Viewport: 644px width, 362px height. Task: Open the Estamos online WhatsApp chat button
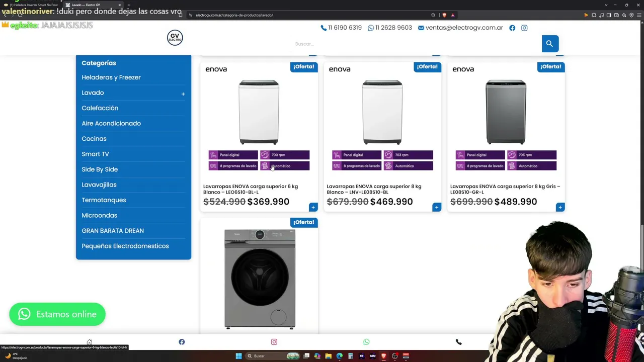coord(57,314)
